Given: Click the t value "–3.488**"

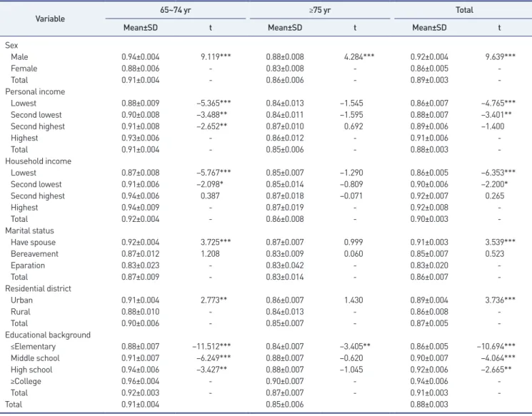Looking at the screenshot, I should [x=212, y=115].
